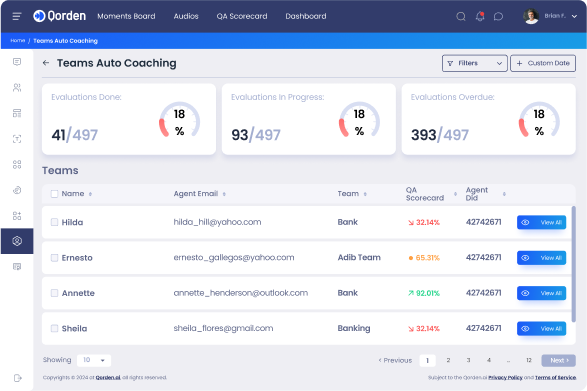Screen dimensions: 587x391
Task: Check the Ernesto row checkbox
Action: (x=54, y=258)
